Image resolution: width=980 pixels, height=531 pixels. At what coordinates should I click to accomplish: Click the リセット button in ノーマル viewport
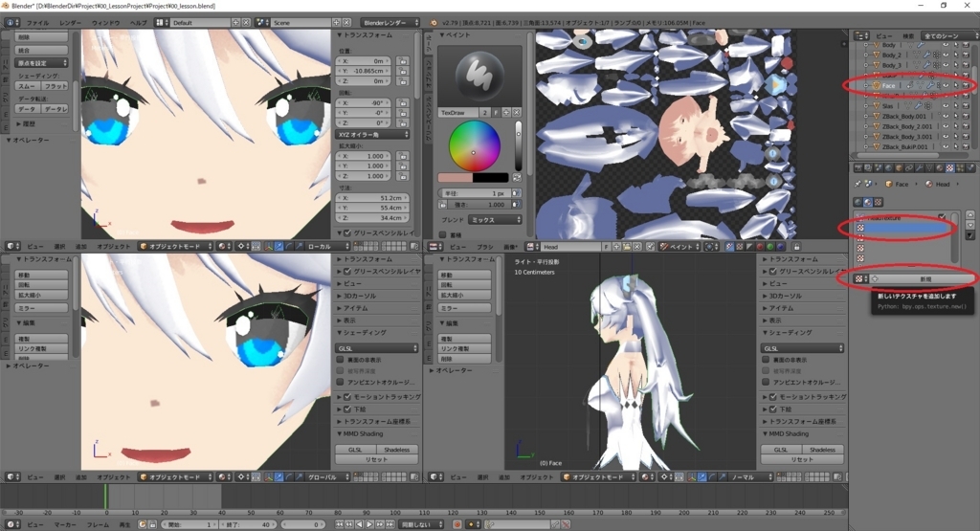pos(802,459)
